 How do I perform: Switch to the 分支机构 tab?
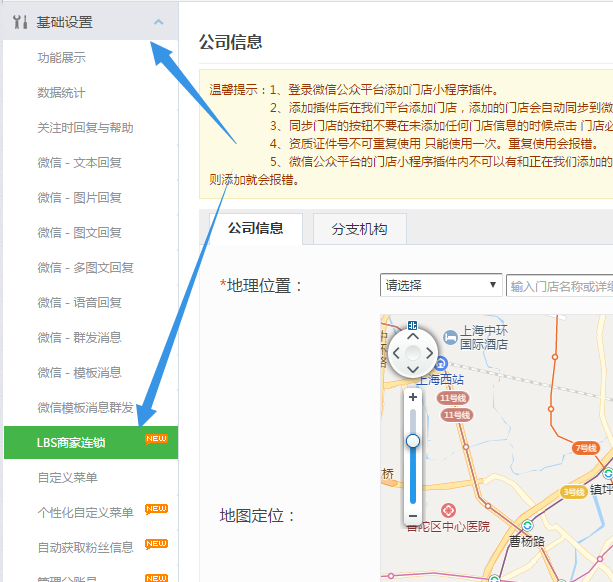359,229
